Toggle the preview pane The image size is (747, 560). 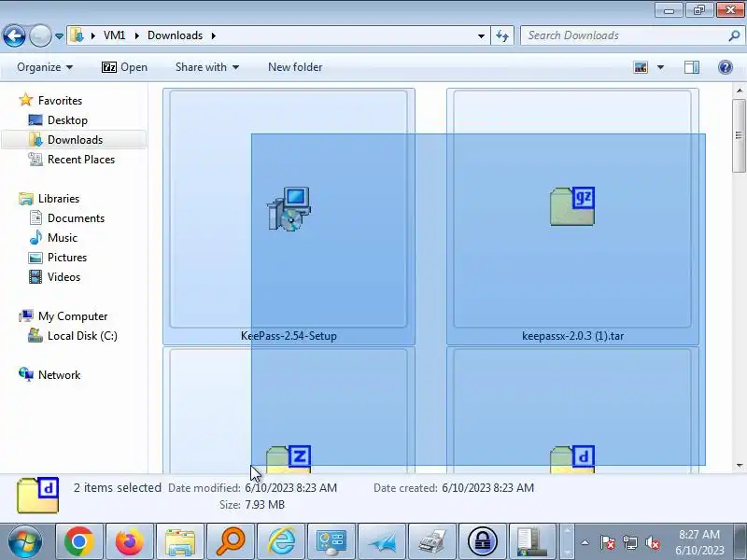click(x=692, y=67)
